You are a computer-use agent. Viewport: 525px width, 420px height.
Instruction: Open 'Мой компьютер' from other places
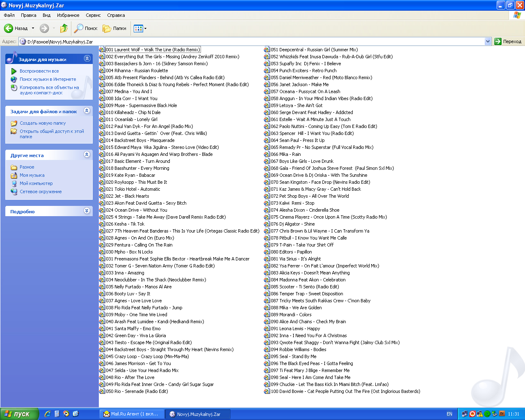36,183
